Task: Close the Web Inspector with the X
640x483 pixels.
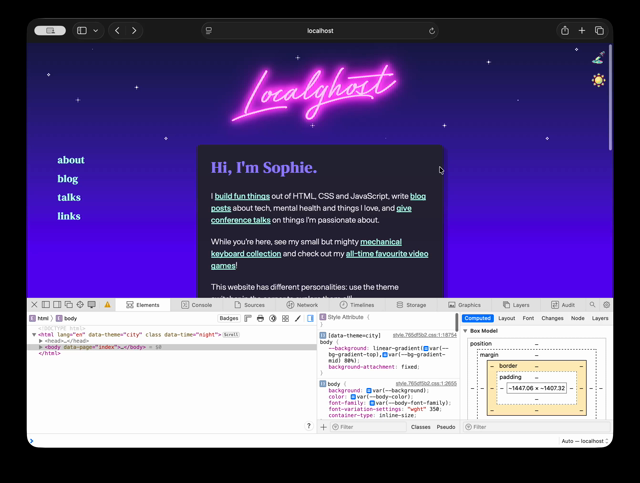Action: point(34,305)
